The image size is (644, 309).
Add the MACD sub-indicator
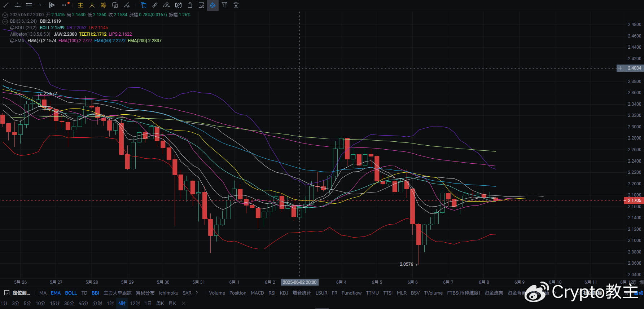(257, 293)
